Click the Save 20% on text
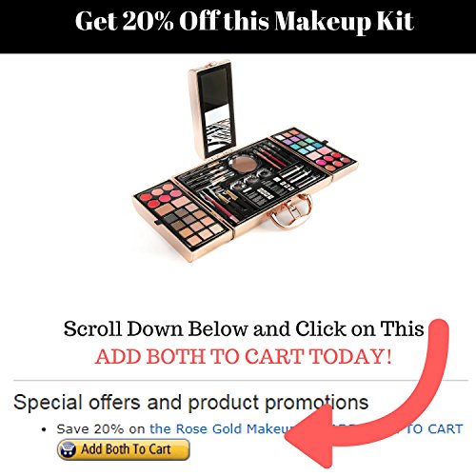The height and width of the screenshot is (476, 476). [x=101, y=428]
